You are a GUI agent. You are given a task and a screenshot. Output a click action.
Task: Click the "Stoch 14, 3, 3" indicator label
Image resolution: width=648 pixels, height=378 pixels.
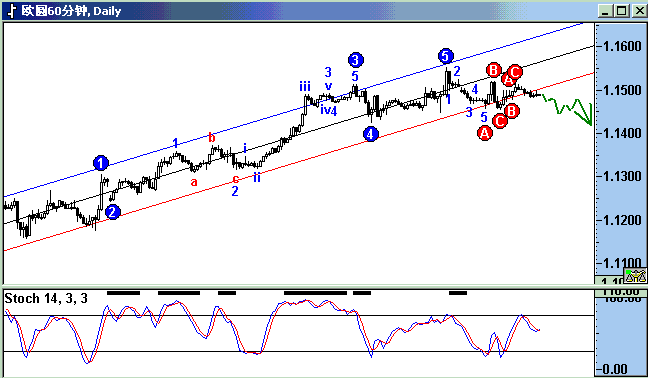[x=46, y=298]
